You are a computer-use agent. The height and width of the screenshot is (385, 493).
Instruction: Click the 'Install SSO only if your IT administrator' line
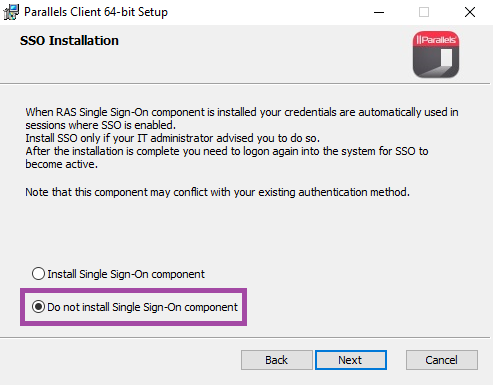click(173, 138)
